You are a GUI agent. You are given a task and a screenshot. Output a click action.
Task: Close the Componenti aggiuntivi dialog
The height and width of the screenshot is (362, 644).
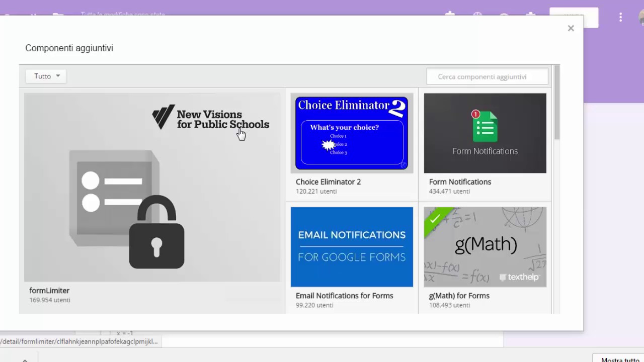[571, 28]
